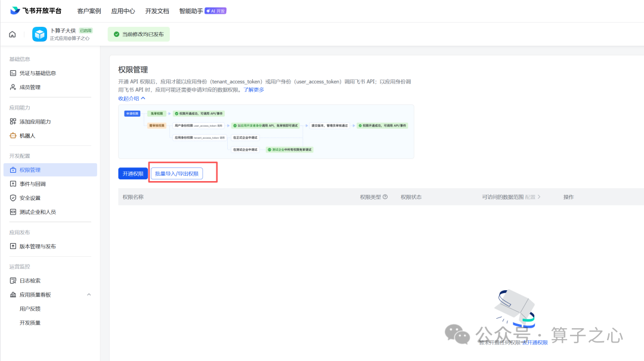Screen dimensions: 644x361
Task: Click the 卜算子大侠 app cube icon
Action: pos(39,34)
